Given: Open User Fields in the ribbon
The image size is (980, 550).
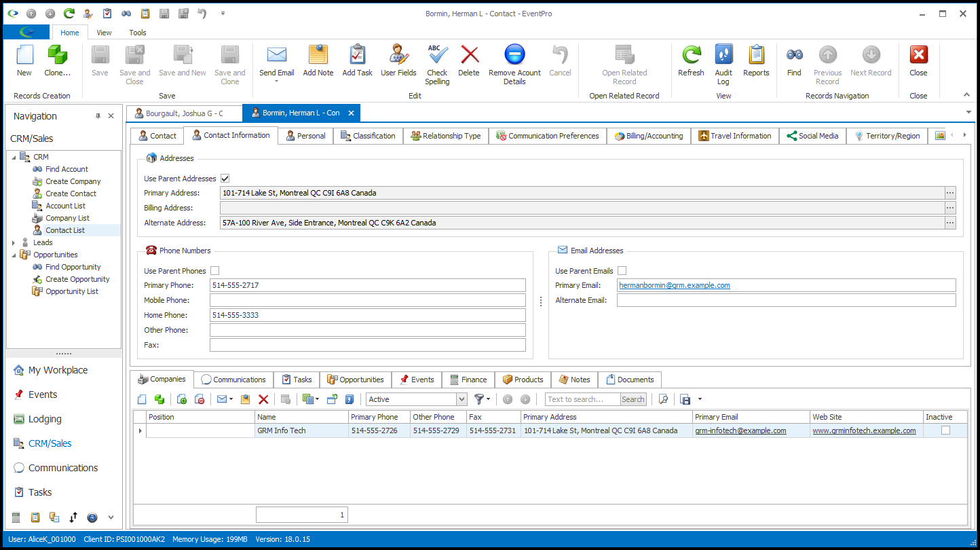Looking at the screenshot, I should coord(398,61).
